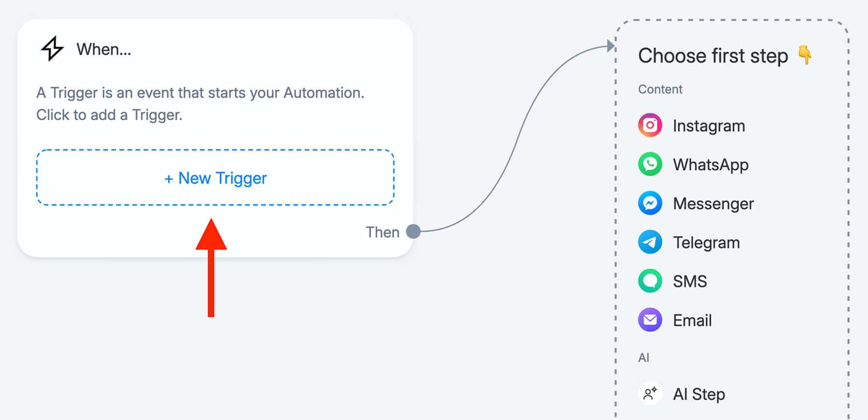Add a New Trigger

216,178
